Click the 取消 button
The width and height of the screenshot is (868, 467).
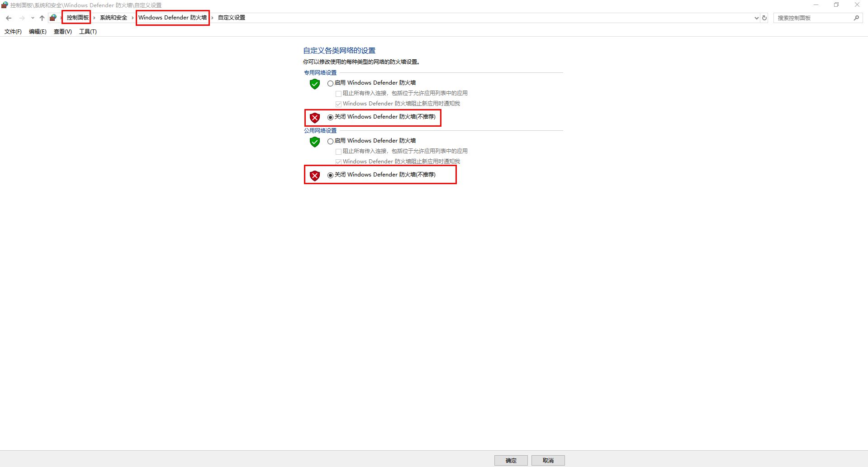tap(548, 460)
